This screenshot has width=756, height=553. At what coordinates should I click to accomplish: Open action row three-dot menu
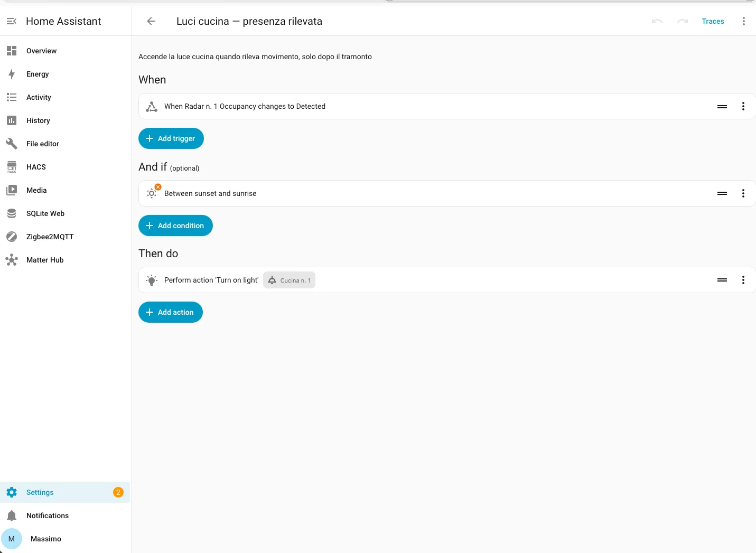[743, 280]
